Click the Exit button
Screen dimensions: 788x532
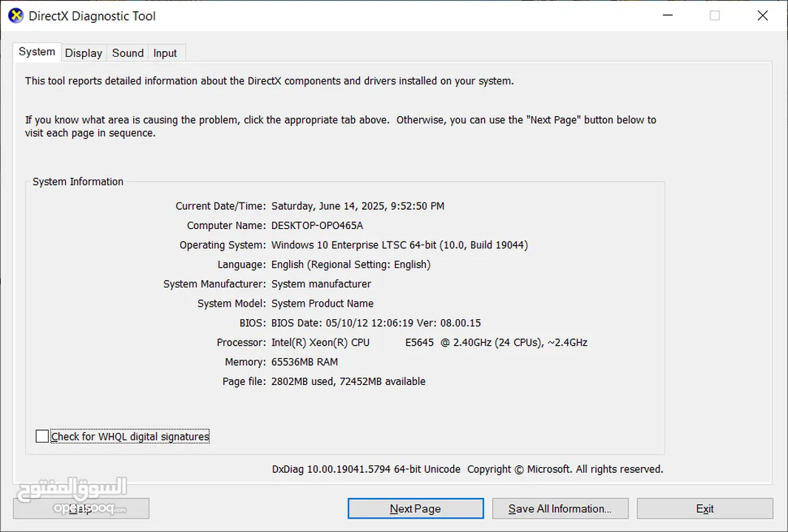(704, 508)
